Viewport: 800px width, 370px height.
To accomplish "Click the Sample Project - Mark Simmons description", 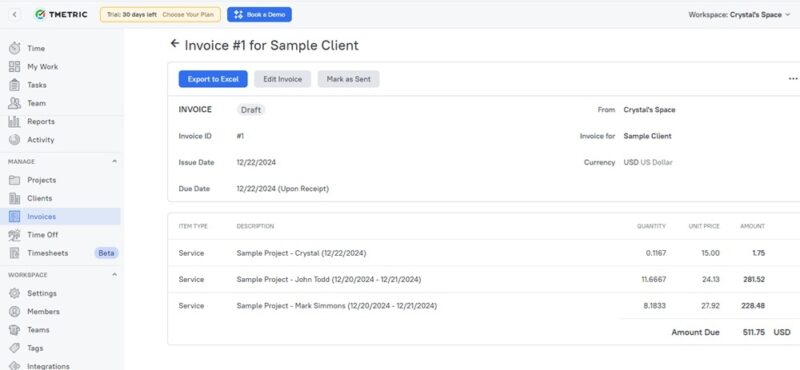I will click(x=337, y=306).
